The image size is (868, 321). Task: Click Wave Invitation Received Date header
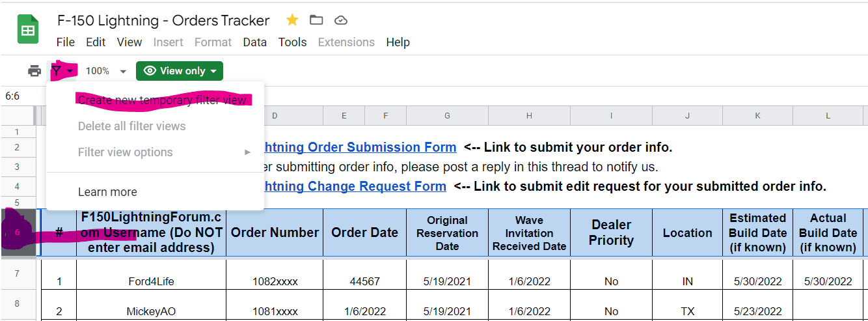[529, 232]
